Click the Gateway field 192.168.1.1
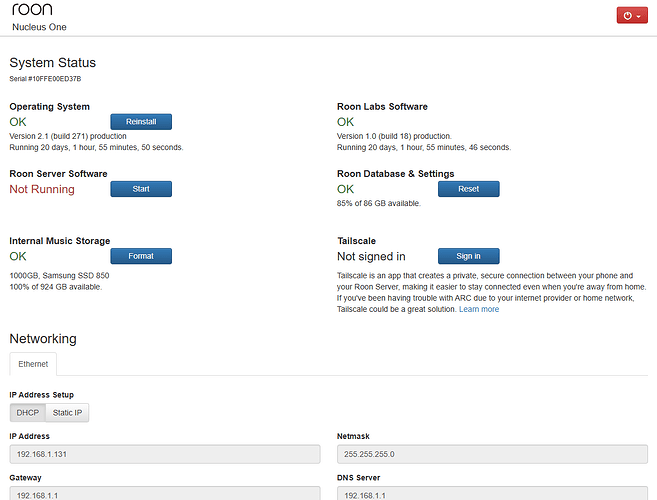The height and width of the screenshot is (500, 657). point(165,493)
